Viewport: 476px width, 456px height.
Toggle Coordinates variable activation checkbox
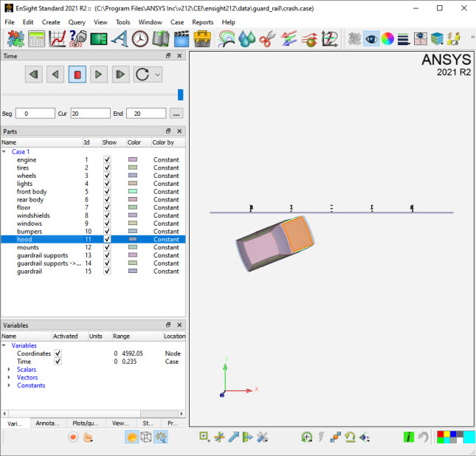(58, 353)
